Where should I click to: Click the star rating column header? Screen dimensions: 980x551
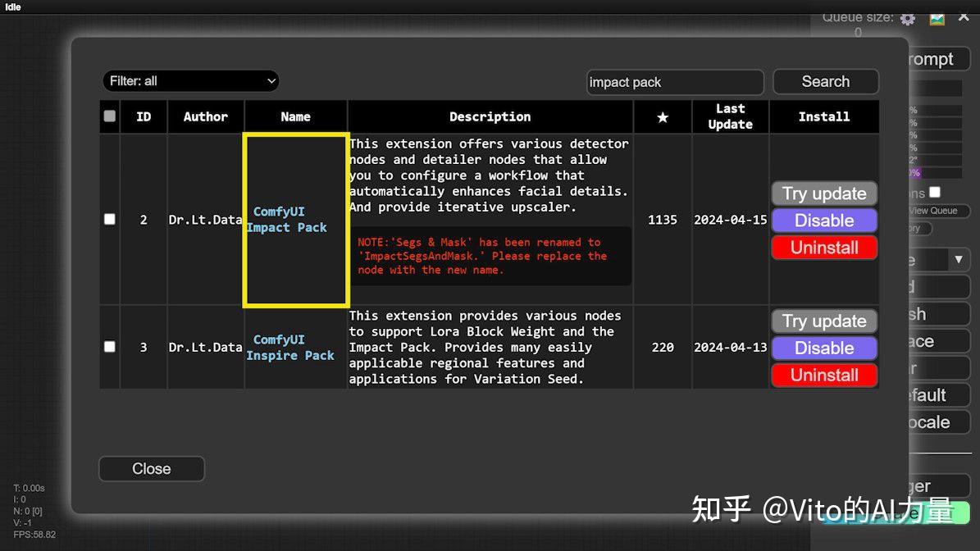coord(662,116)
